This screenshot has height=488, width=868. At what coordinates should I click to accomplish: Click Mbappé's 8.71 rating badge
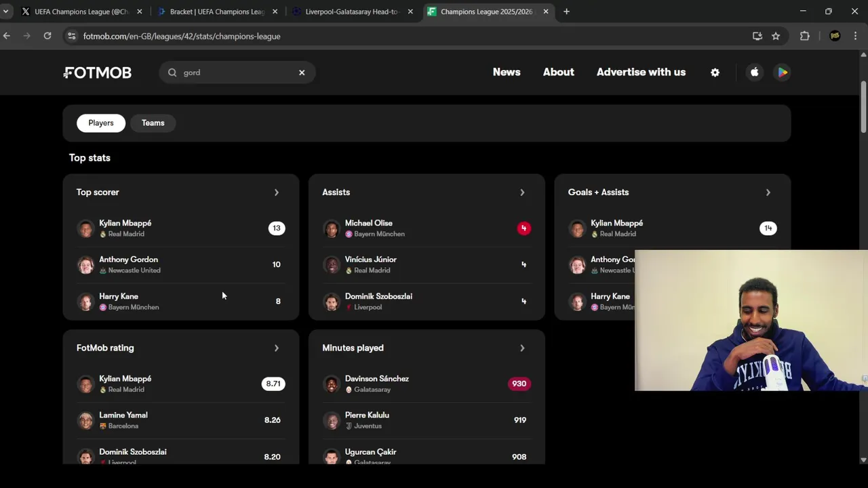[x=273, y=384]
